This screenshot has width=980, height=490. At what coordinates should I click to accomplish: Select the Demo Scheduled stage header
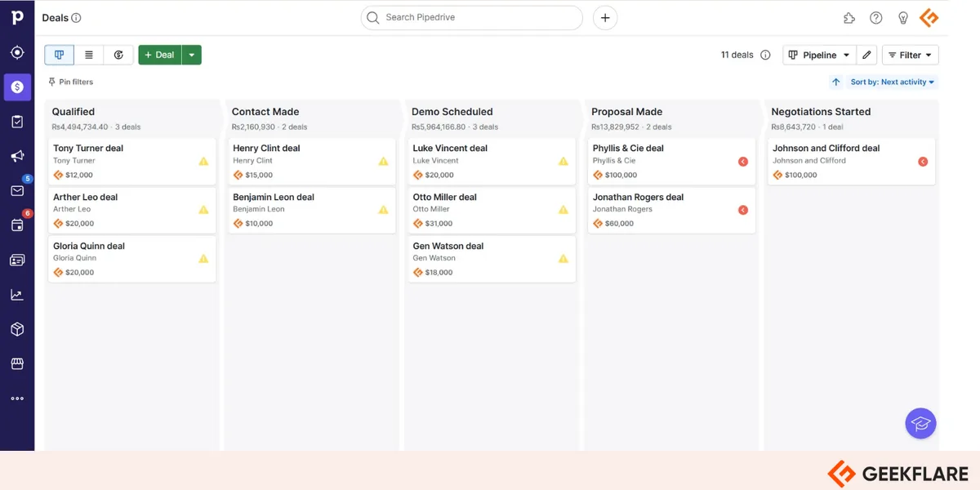click(x=452, y=112)
